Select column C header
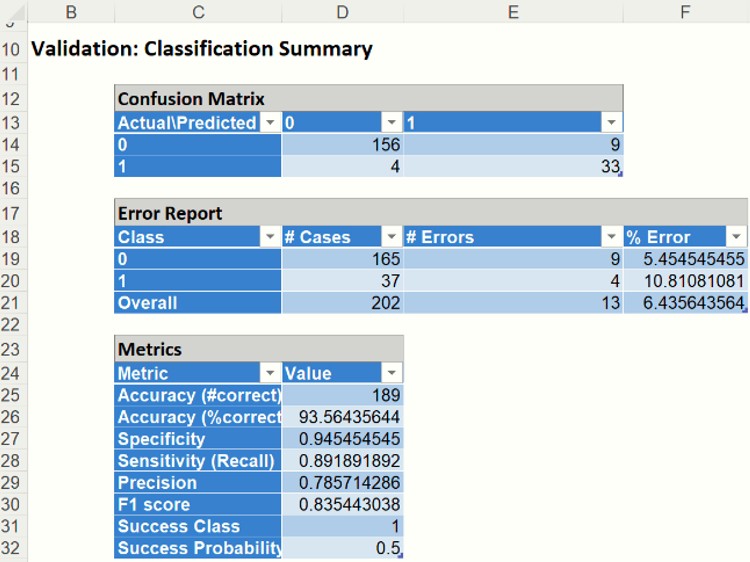Viewport: 750px width, 562px height. point(198,11)
